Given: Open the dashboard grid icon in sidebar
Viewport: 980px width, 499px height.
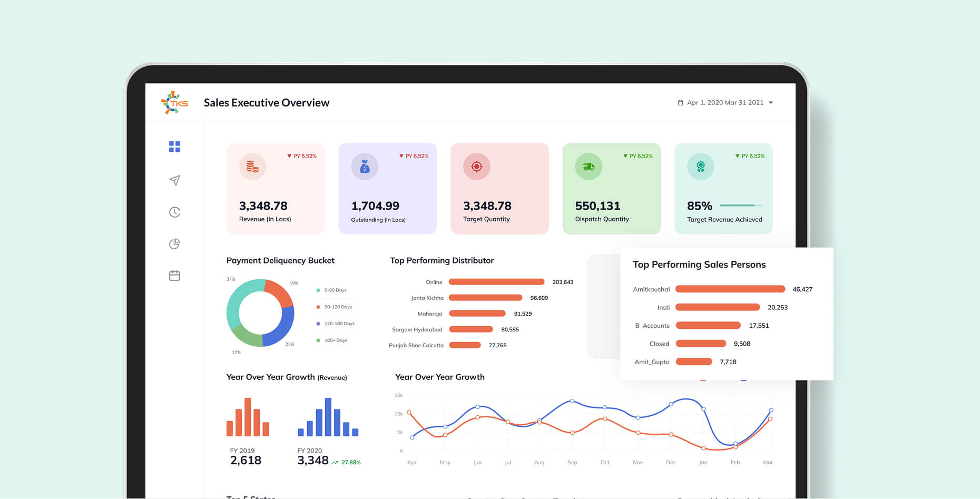Looking at the screenshot, I should click(x=174, y=146).
